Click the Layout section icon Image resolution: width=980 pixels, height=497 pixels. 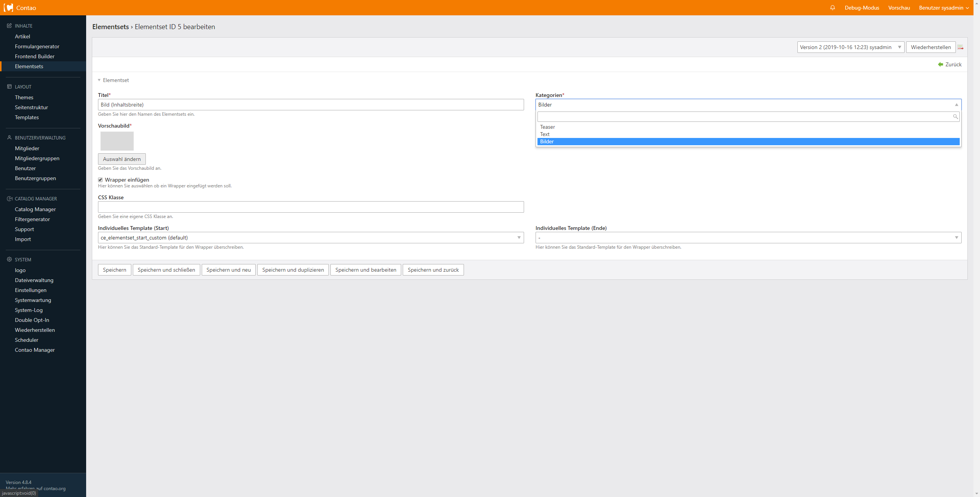pyautogui.click(x=10, y=87)
